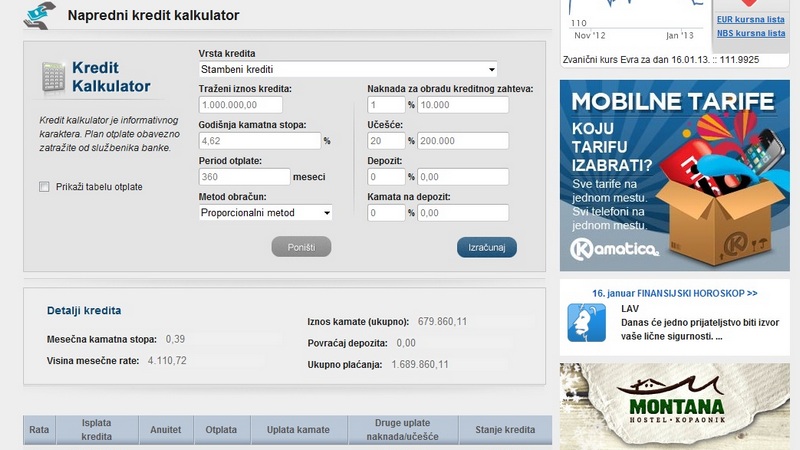This screenshot has height=450, width=800.
Task: Click the calculator icon beside Kredit Kalkulator
Action: pyautogui.click(x=53, y=77)
